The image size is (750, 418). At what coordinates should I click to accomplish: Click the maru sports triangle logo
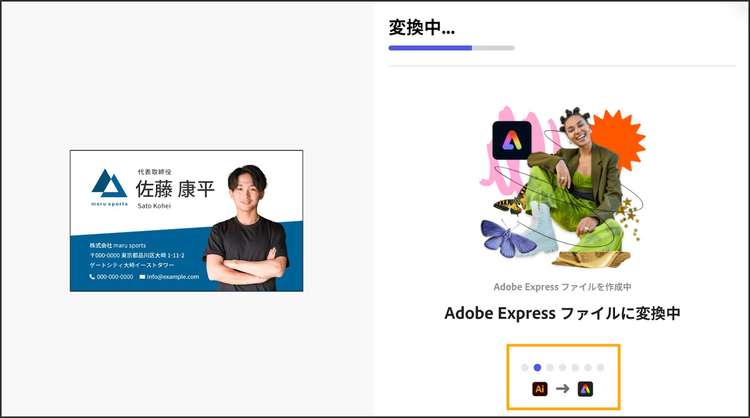click(x=109, y=184)
